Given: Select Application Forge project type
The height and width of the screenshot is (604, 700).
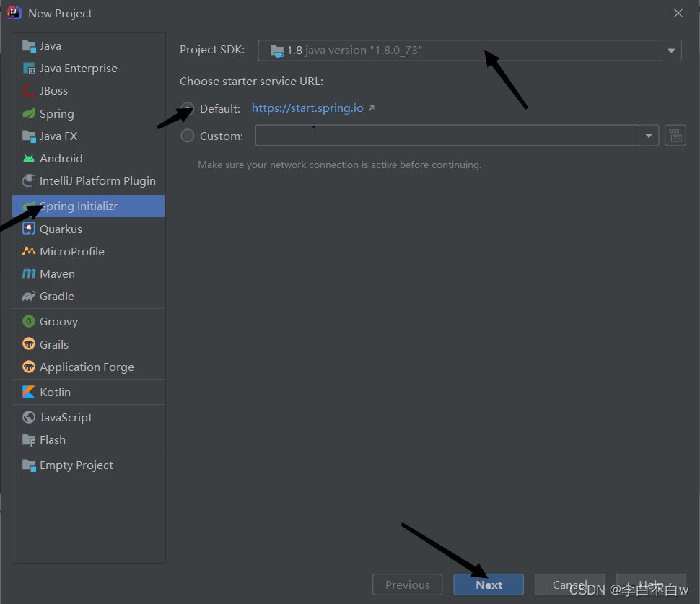Looking at the screenshot, I should tap(88, 367).
